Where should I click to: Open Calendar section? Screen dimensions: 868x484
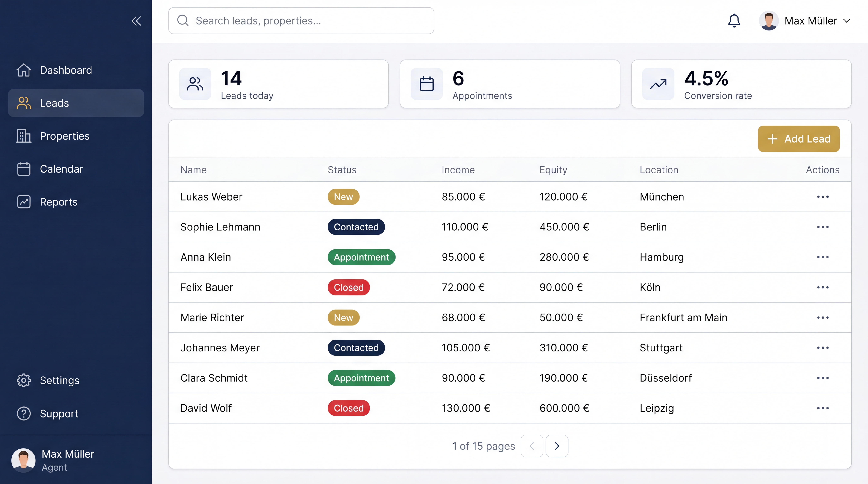point(76,169)
